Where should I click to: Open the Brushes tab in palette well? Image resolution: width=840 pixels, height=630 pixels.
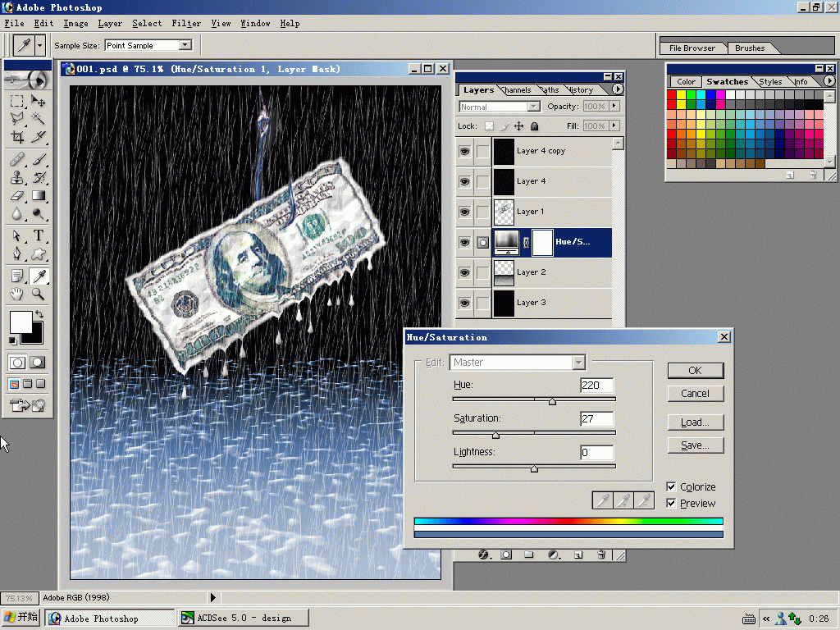pyautogui.click(x=750, y=48)
